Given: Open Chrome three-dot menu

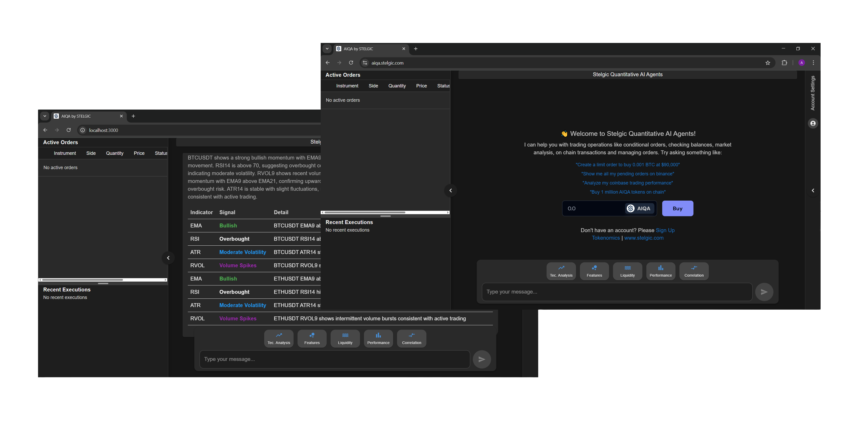Looking at the screenshot, I should (x=813, y=63).
